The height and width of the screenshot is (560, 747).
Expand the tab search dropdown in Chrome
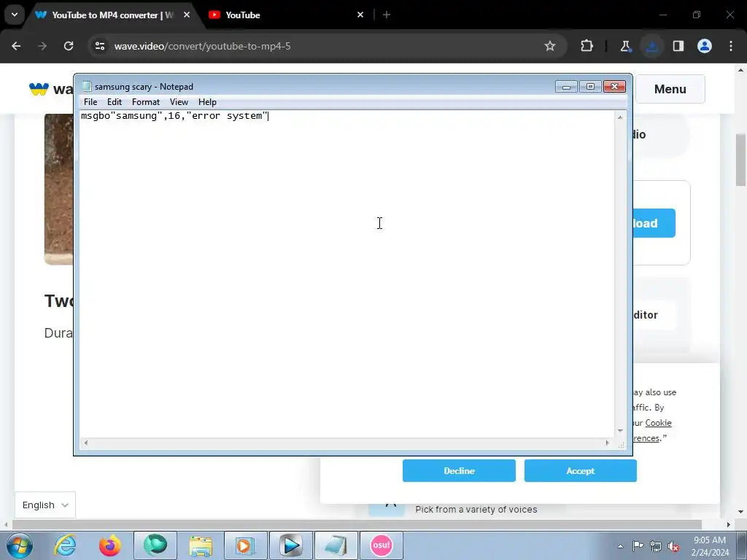pyautogui.click(x=15, y=15)
